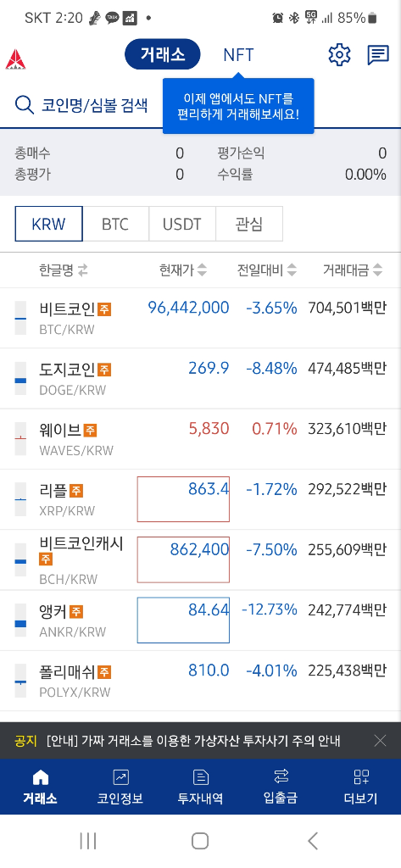Screen dimensions: 401x868
Task: Open 입출금 transfer arrows icon
Action: (x=281, y=776)
